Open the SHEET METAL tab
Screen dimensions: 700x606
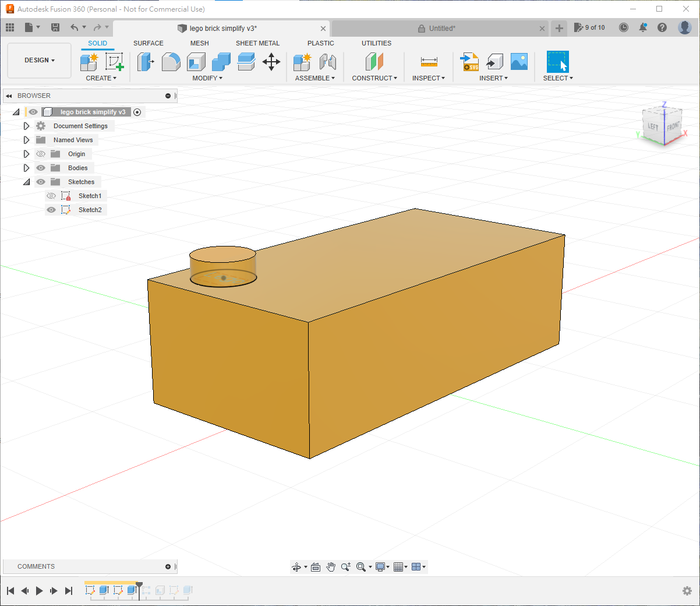(257, 43)
